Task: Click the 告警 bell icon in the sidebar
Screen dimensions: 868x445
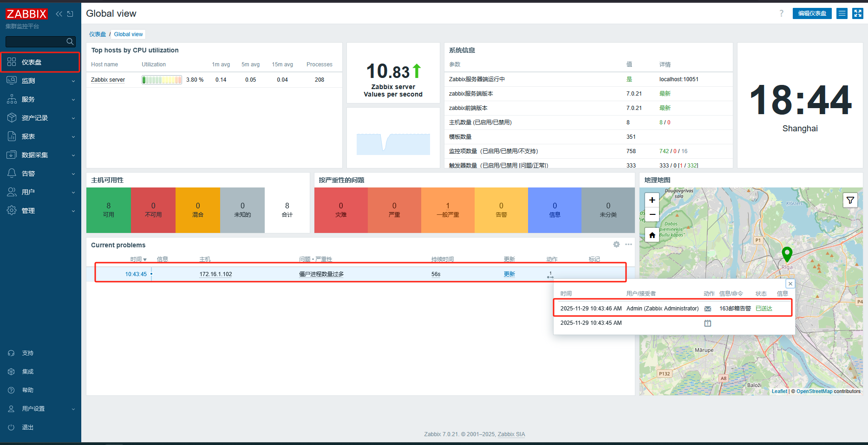Action: point(12,173)
